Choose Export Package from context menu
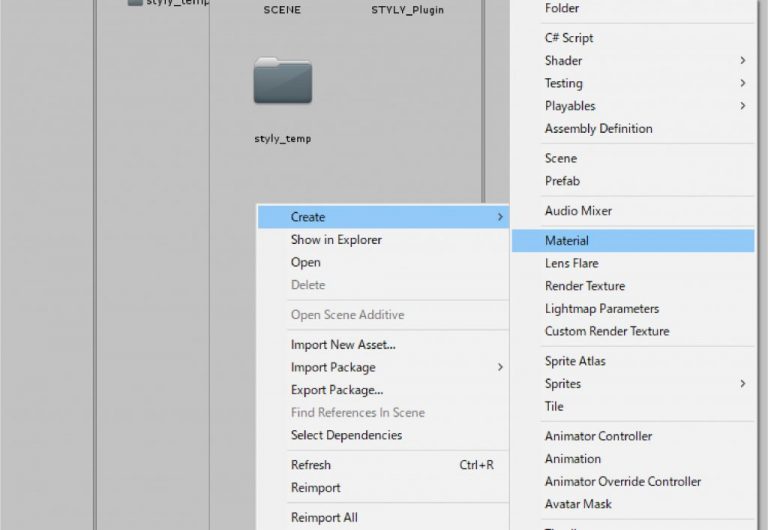768x530 pixels. 337,390
